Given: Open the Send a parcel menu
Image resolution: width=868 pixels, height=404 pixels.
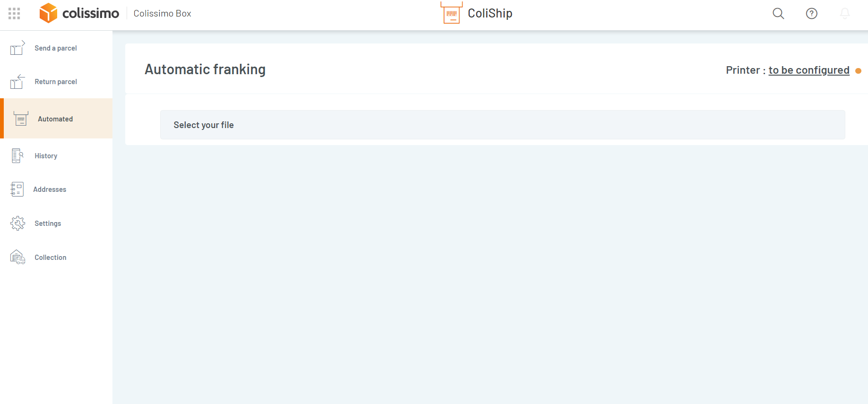Looking at the screenshot, I should 56,48.
